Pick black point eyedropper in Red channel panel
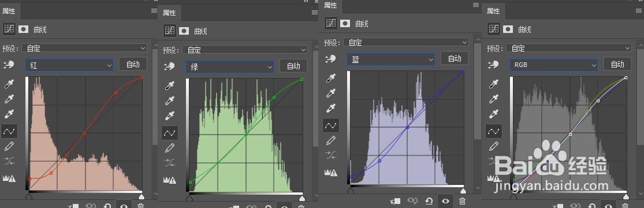Image resolution: width=644 pixels, height=208 pixels. coord(9,84)
